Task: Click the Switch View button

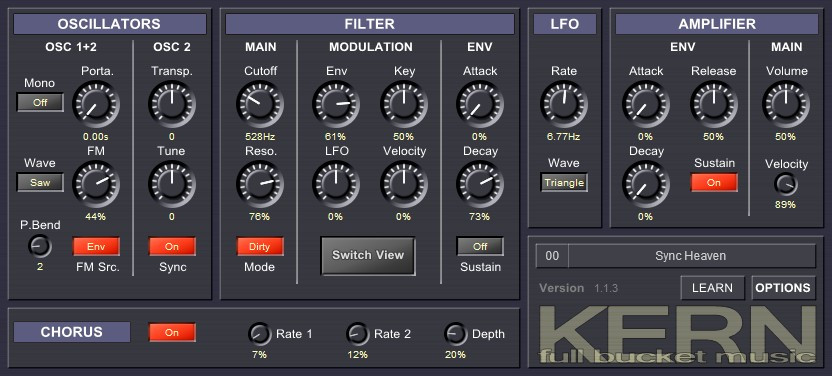Action: coord(368,255)
